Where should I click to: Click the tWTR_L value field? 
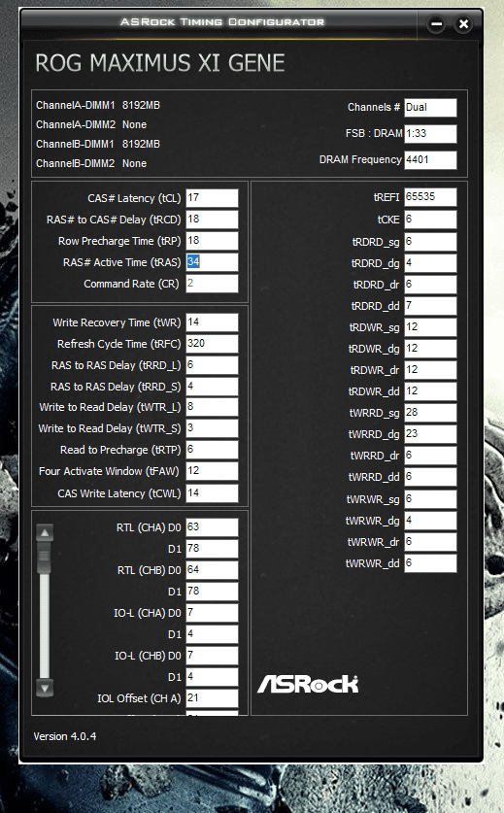(x=212, y=407)
